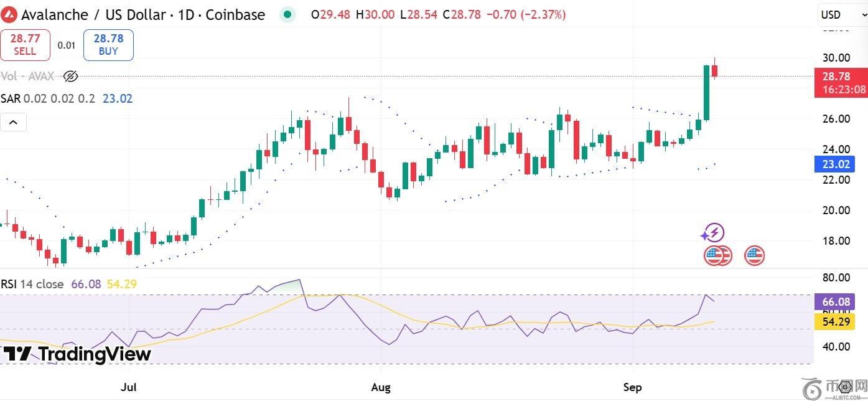Click the green market status dot
Viewport: 868px width, 401px height.
click(x=287, y=14)
